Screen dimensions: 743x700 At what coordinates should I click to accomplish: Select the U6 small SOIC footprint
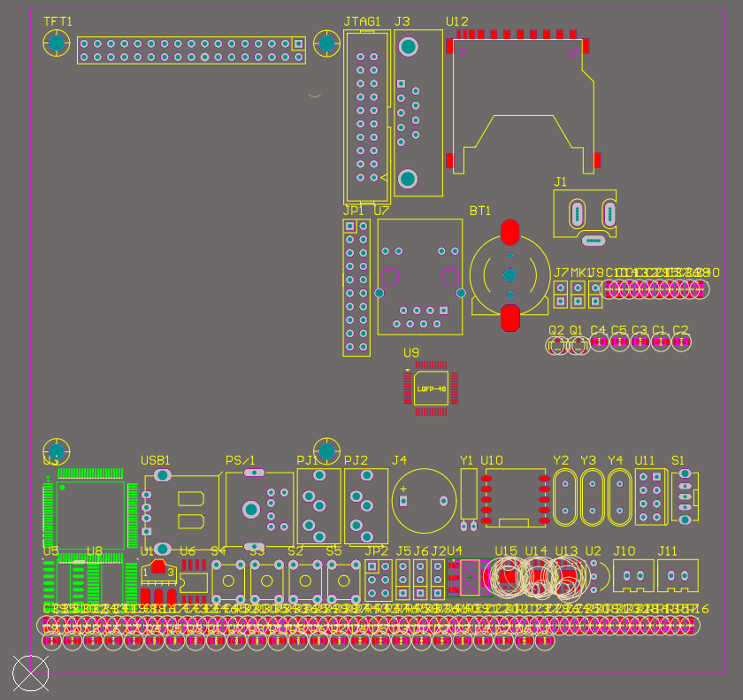pos(194,582)
